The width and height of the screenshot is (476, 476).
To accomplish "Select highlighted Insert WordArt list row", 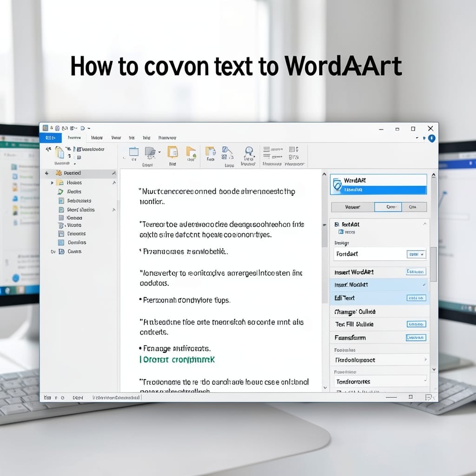I will point(379,285).
